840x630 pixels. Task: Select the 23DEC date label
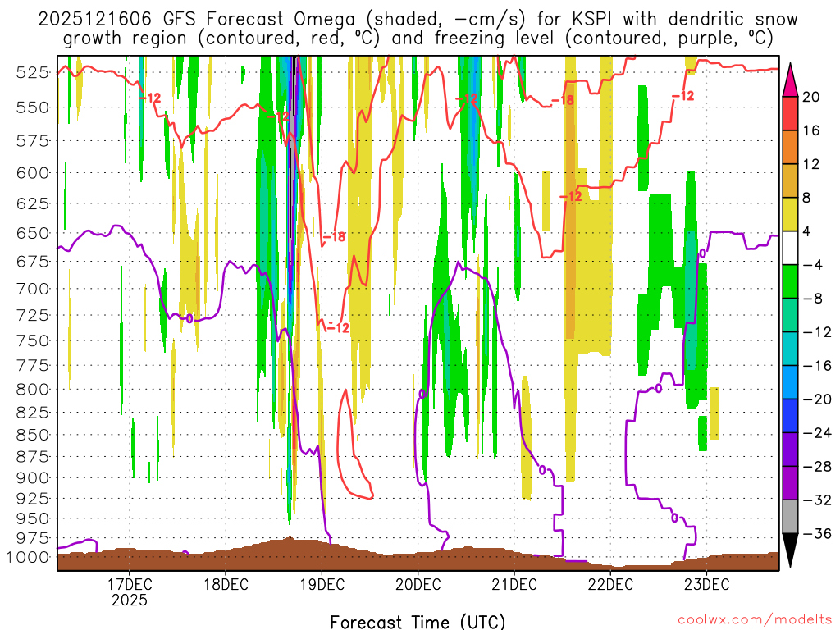click(x=707, y=584)
